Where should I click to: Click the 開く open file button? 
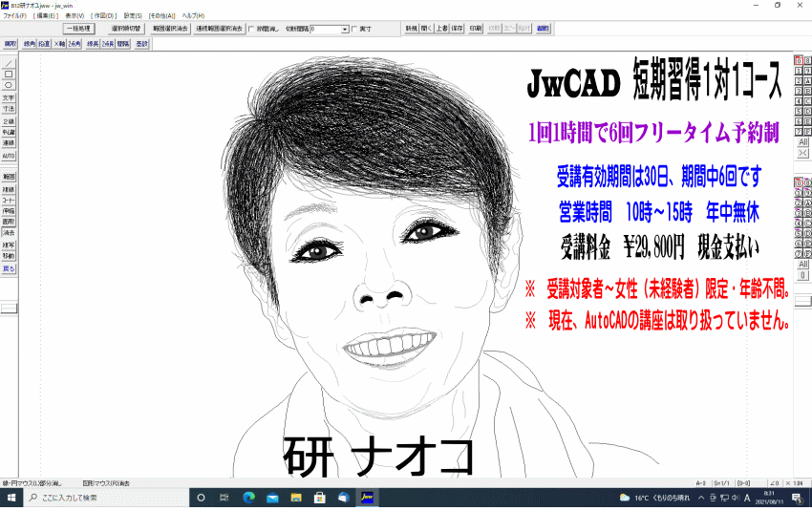tap(426, 29)
